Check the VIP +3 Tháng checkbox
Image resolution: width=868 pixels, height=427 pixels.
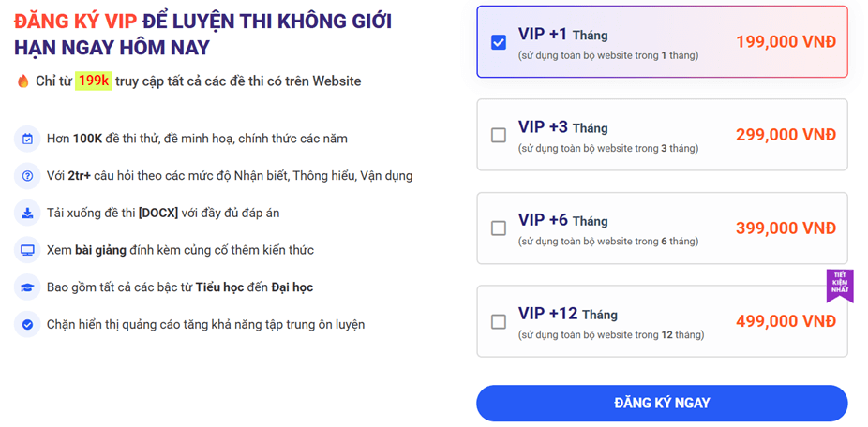point(499,135)
